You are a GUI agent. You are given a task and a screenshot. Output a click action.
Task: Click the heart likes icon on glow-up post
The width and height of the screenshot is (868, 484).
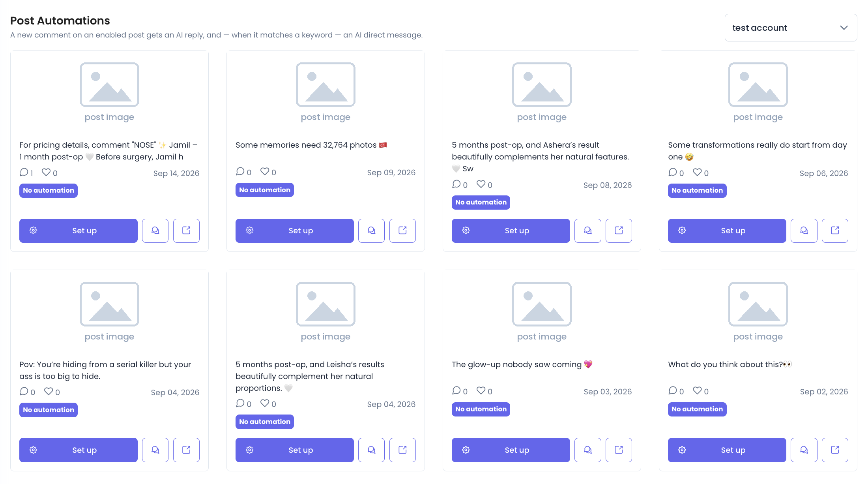pyautogui.click(x=481, y=390)
